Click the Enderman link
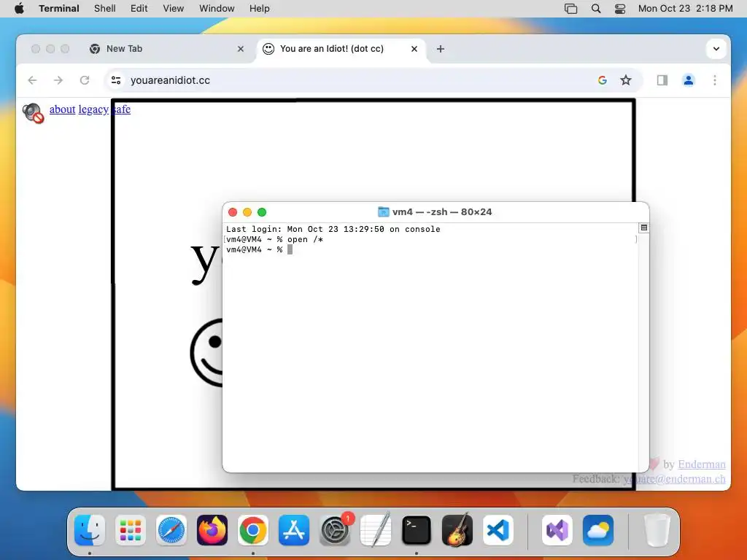This screenshot has width=747, height=560. coord(702,464)
